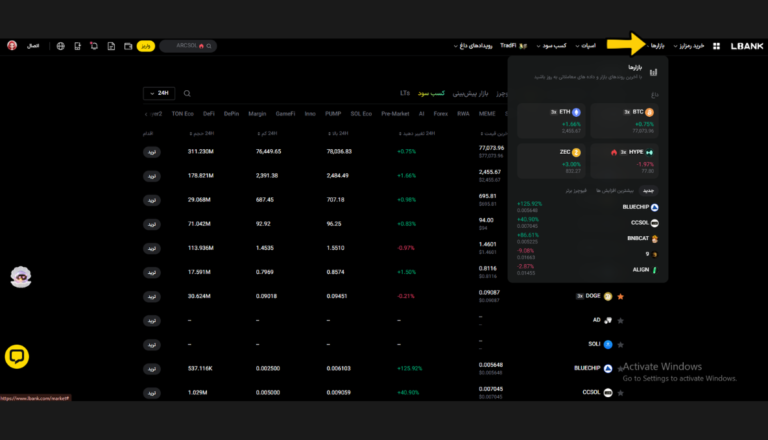The height and width of the screenshot is (440, 768).
Task: Open the ETH card in markets popup
Action: (551, 121)
